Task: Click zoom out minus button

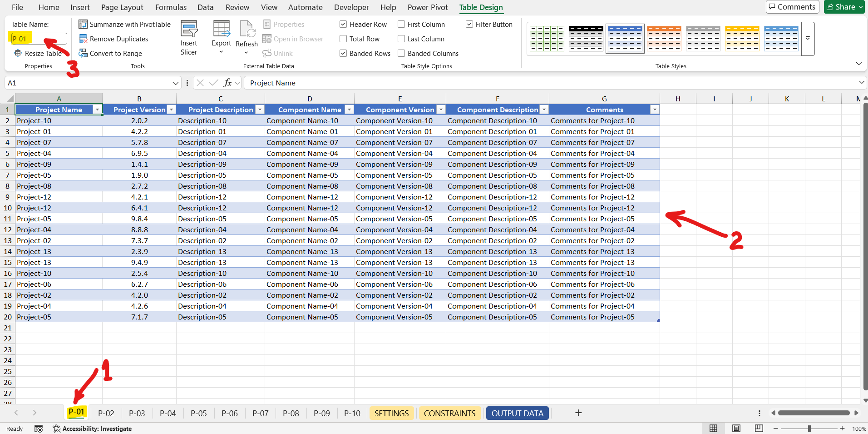Action: 776,429
